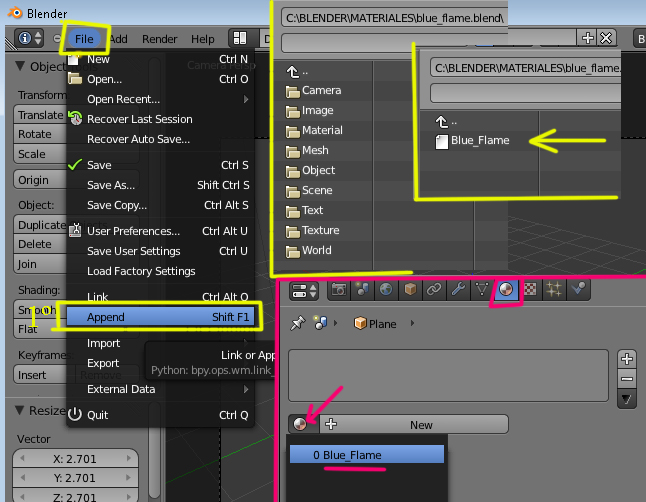
Task: Open the File menu
Action: tap(84, 39)
